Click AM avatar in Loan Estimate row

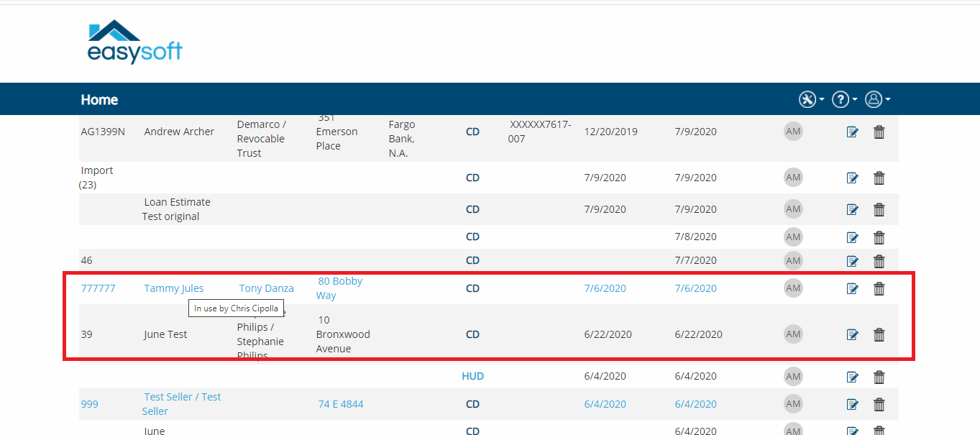tap(793, 209)
